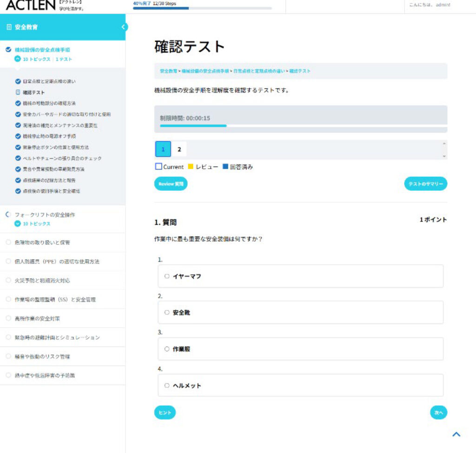Click the 安全教育 course title in sidebar header
This screenshot has height=453, width=476.
point(26,27)
